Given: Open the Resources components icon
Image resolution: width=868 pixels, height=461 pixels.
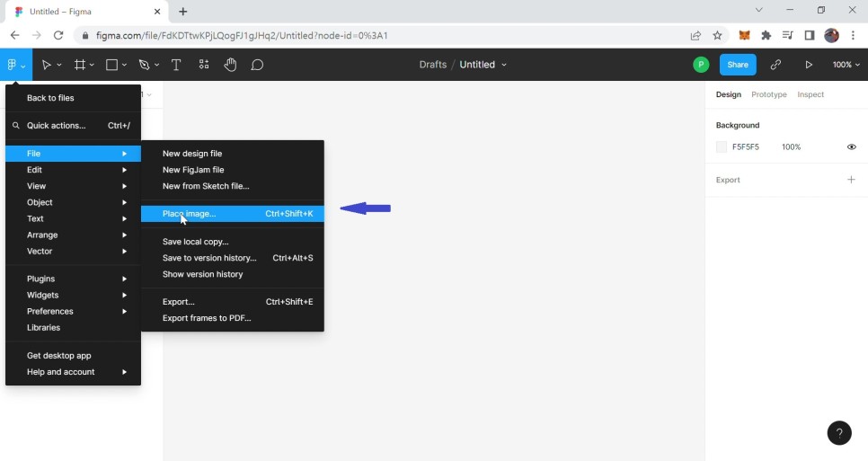Looking at the screenshot, I should pos(204,65).
